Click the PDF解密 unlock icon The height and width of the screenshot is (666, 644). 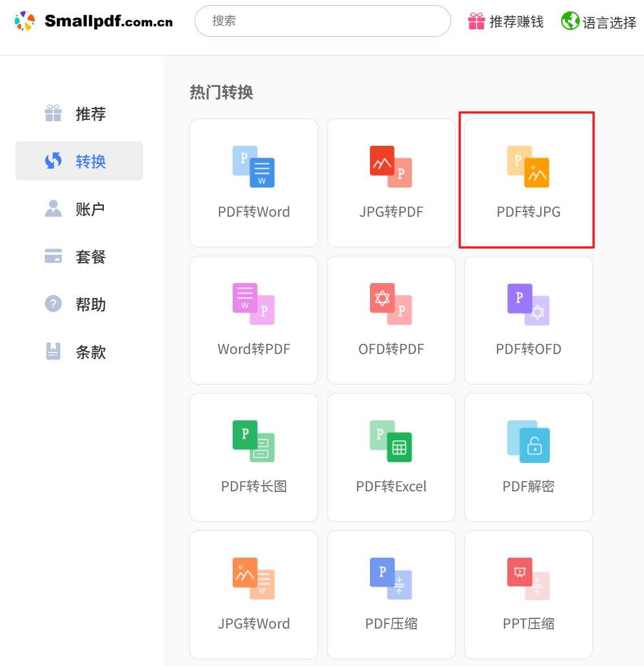click(x=528, y=441)
